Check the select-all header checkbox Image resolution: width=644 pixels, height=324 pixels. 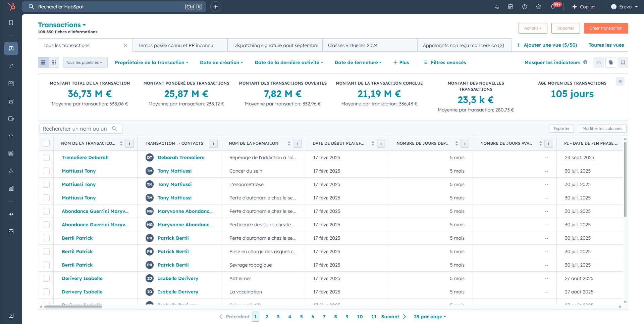(x=46, y=143)
